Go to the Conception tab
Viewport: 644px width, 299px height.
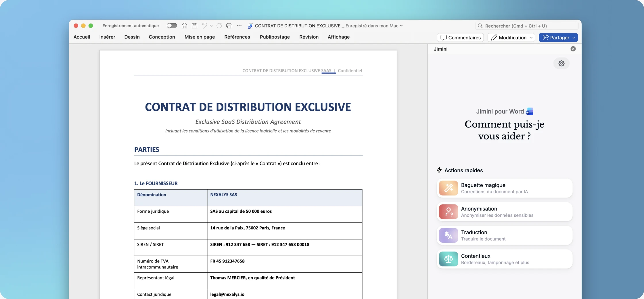click(162, 37)
